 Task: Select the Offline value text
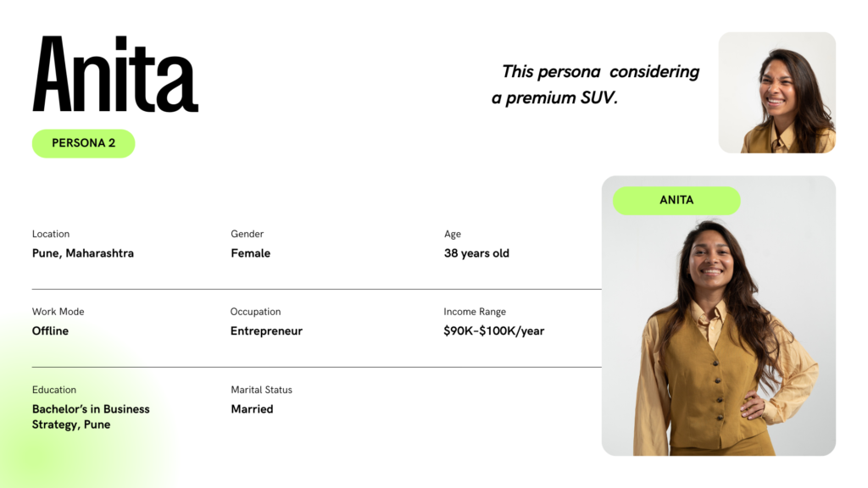[x=50, y=331]
